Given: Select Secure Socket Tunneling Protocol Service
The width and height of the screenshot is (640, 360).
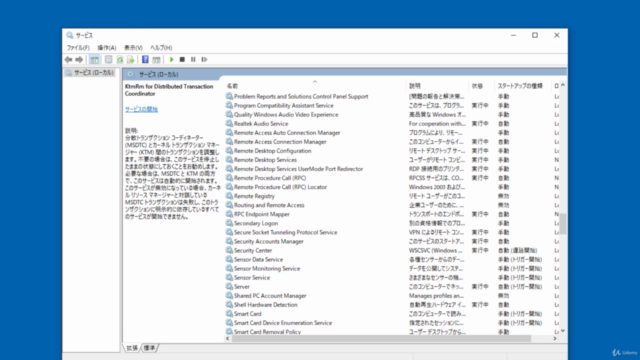Looking at the screenshot, I should point(285,232).
